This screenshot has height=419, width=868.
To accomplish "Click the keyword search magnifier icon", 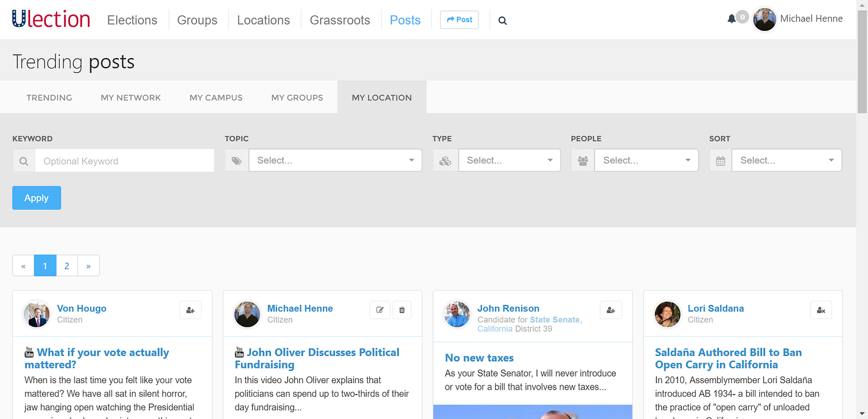I will [x=24, y=161].
